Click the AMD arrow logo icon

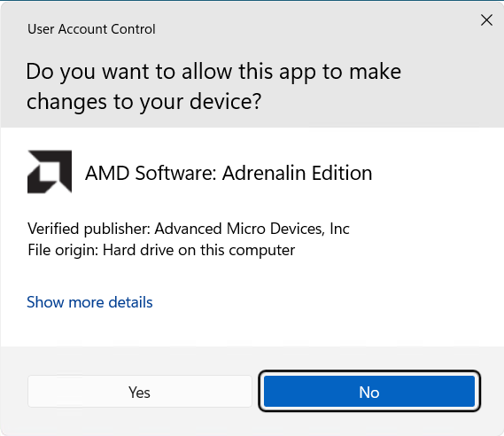click(50, 172)
